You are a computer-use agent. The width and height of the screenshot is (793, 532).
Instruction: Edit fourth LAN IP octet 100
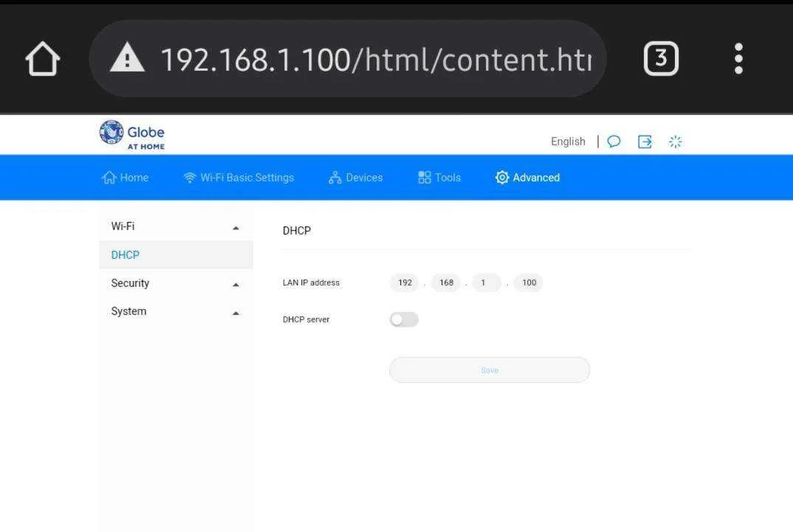click(529, 283)
